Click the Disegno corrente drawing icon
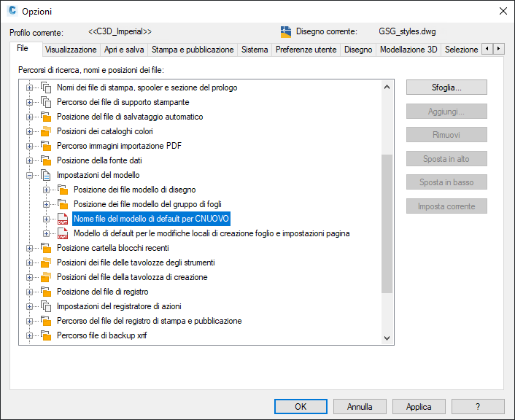Screen dimensions: 515x420 (286, 32)
